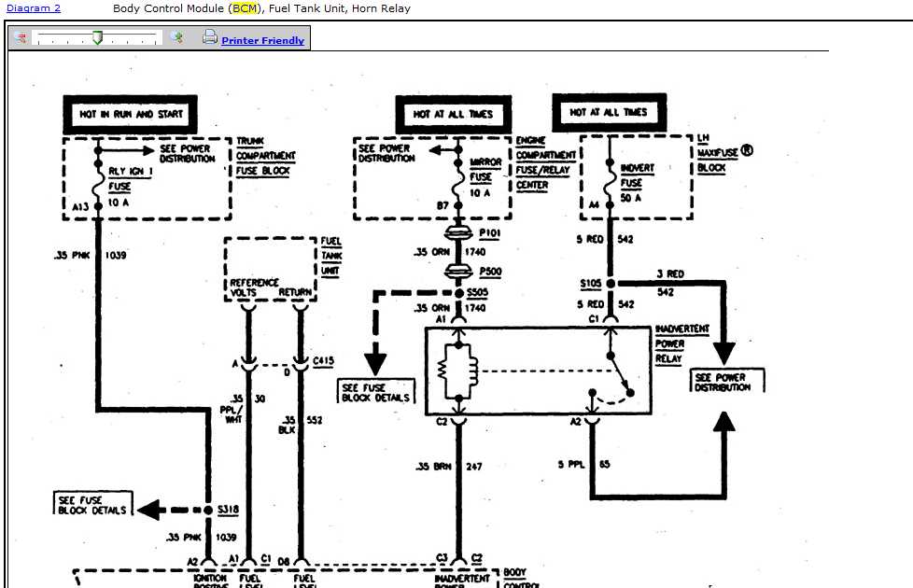The width and height of the screenshot is (913, 588).
Task: Click the 'INADVERTENT POWER RELAY' label
Action: click(681, 344)
